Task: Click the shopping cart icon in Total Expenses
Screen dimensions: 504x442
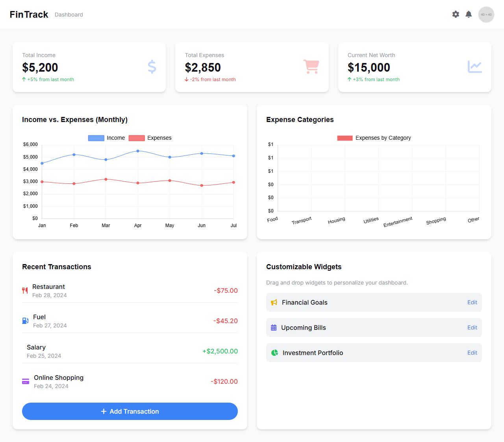Action: tap(311, 67)
